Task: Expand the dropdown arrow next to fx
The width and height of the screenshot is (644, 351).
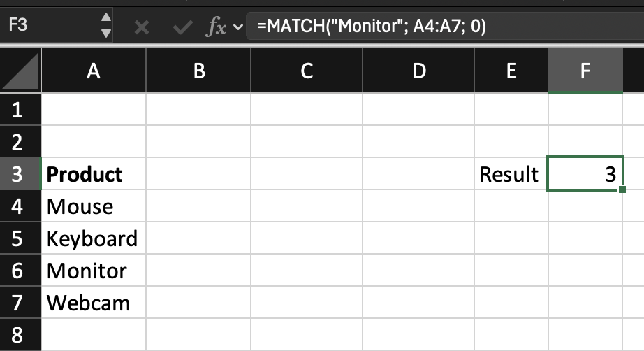Action: point(237,27)
